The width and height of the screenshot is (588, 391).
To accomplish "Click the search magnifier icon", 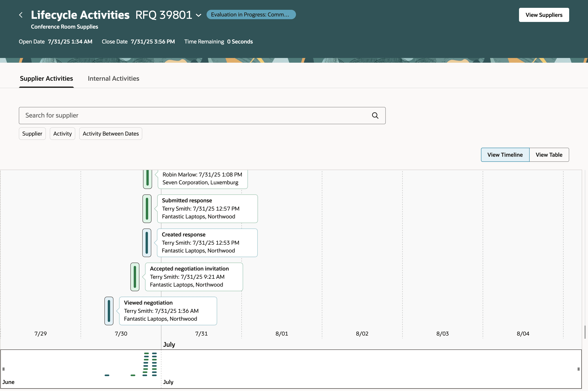I will (375, 115).
